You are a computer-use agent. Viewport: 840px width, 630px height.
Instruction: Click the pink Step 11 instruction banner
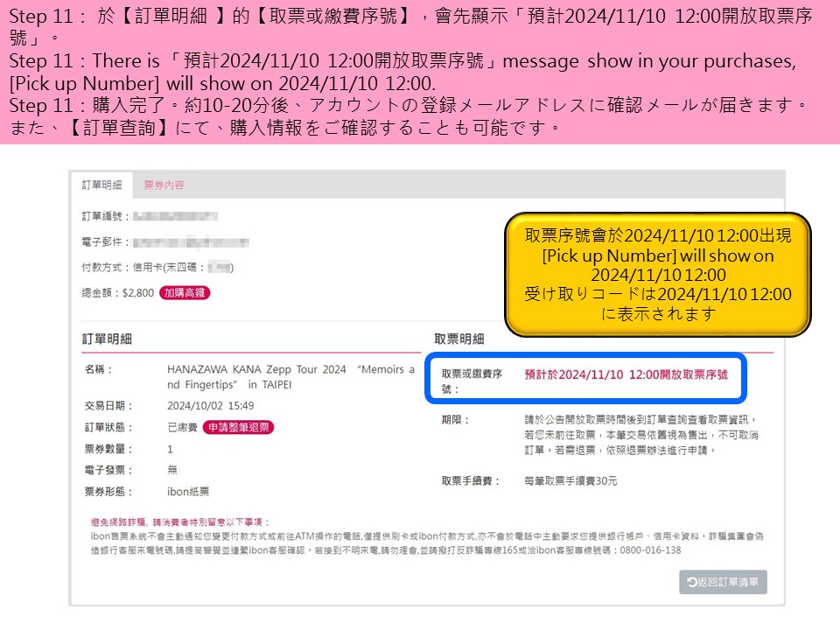(x=420, y=72)
